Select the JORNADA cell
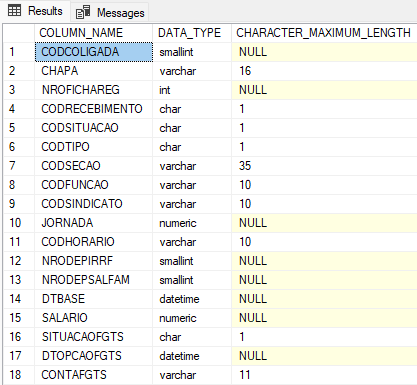The image size is (417, 385). tap(94, 223)
